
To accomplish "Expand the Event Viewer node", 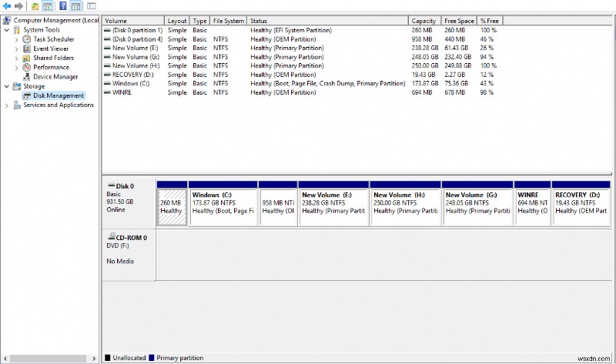I will click(x=16, y=48).
